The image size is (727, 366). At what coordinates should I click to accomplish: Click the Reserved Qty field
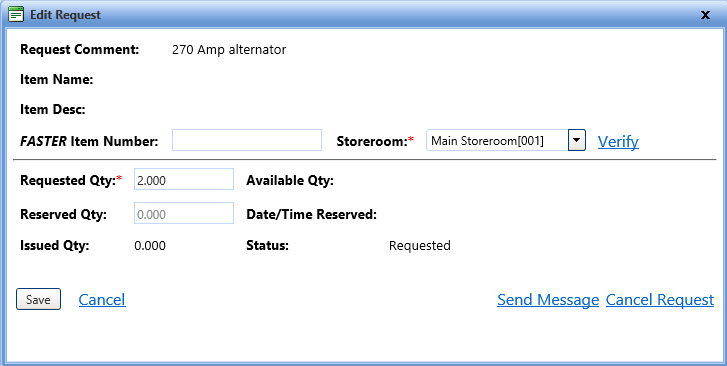184,213
